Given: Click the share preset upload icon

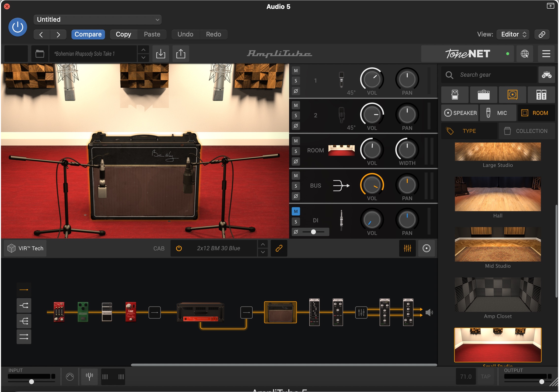Looking at the screenshot, I should tap(181, 53).
